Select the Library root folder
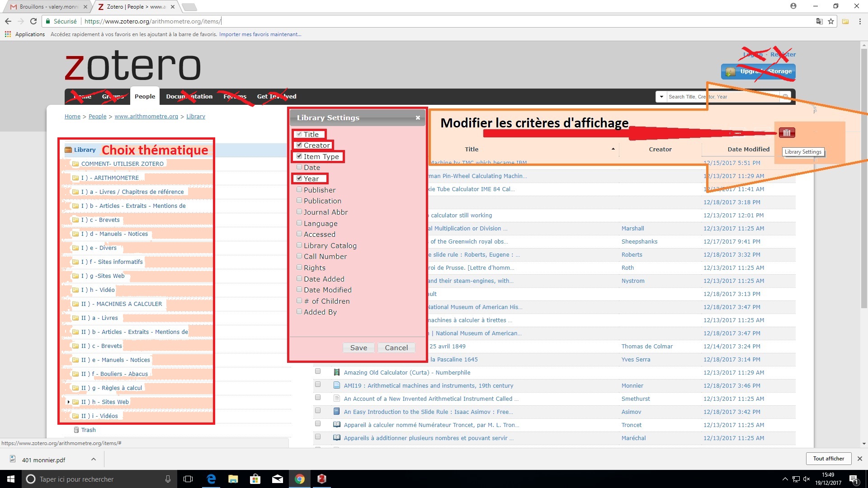The width and height of the screenshot is (868, 488). pos(85,150)
